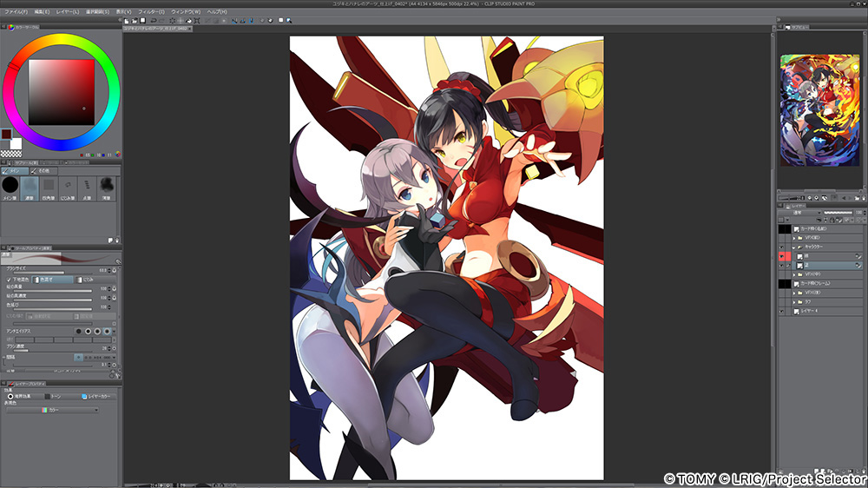Click the レイヤーカラー effect button
The height and width of the screenshot is (488, 868).
99,397
